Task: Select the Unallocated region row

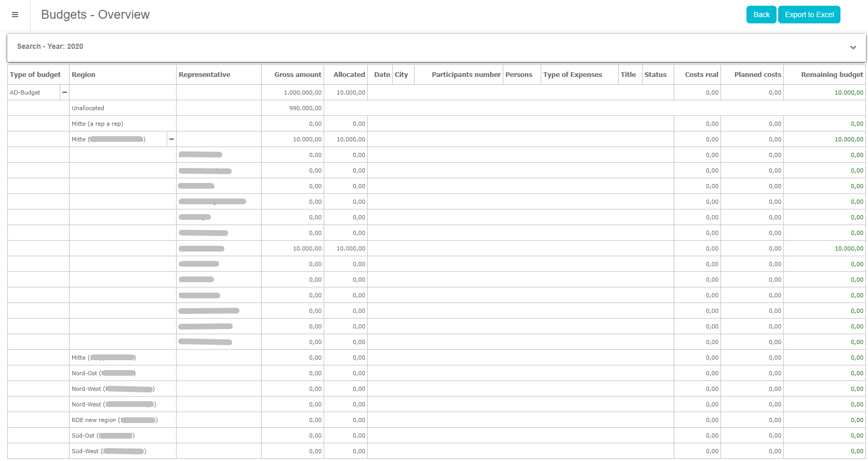Action: (88, 108)
